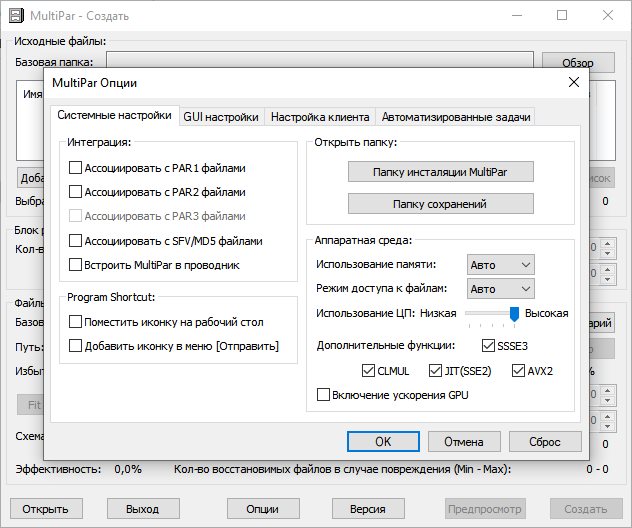Image resolution: width=632 pixels, height=528 pixels.
Task: Switch to GUI настройки tab
Action: tap(221, 117)
